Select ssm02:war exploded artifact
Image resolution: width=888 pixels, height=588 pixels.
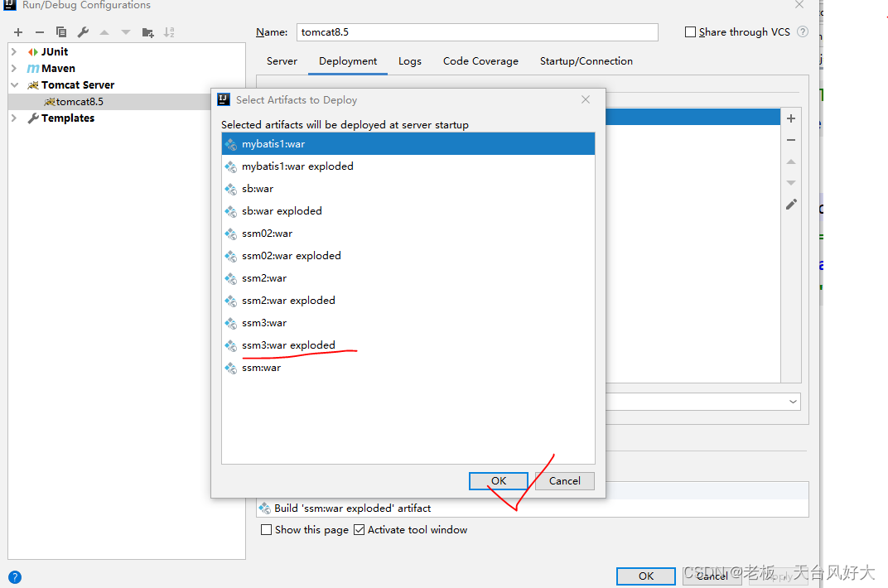[x=408, y=256]
